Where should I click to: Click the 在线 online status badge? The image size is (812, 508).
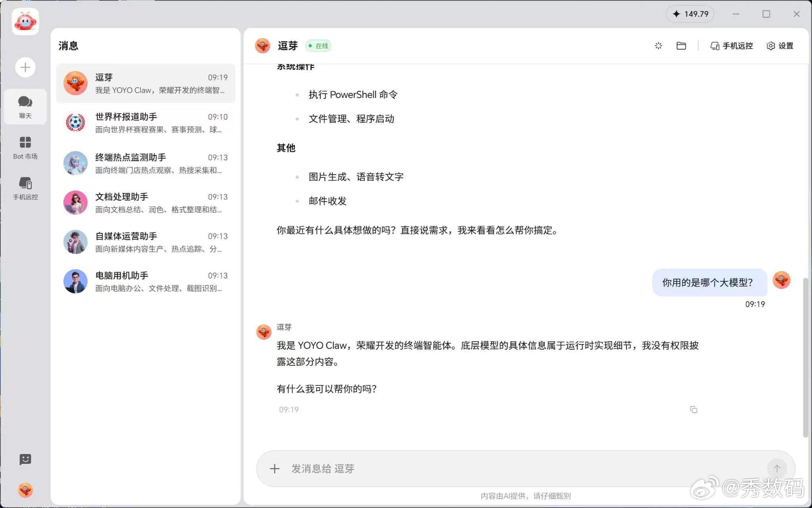[318, 46]
